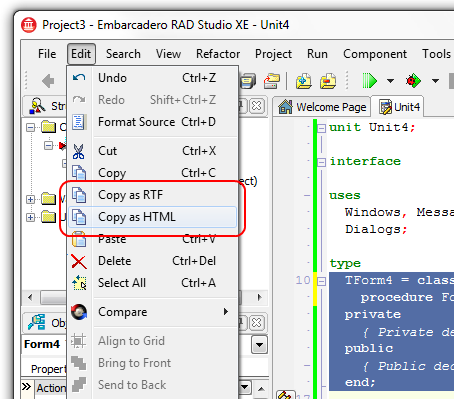The width and height of the screenshot is (454, 399).
Task: Click the red X Delete icon
Action: point(79,262)
